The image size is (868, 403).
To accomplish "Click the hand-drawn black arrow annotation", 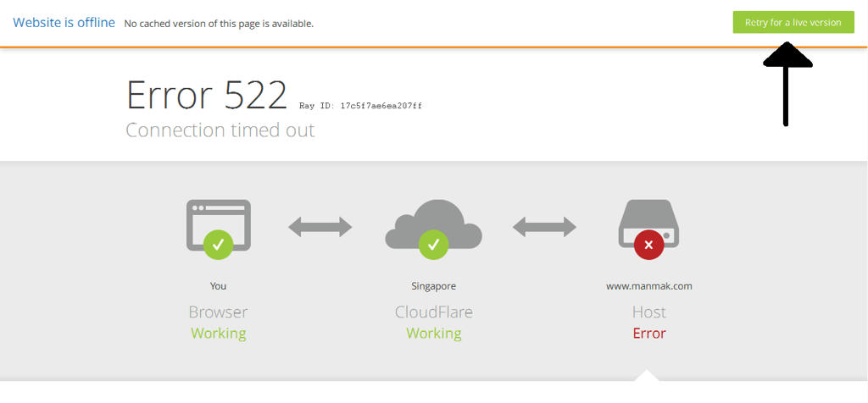I will coord(787,84).
